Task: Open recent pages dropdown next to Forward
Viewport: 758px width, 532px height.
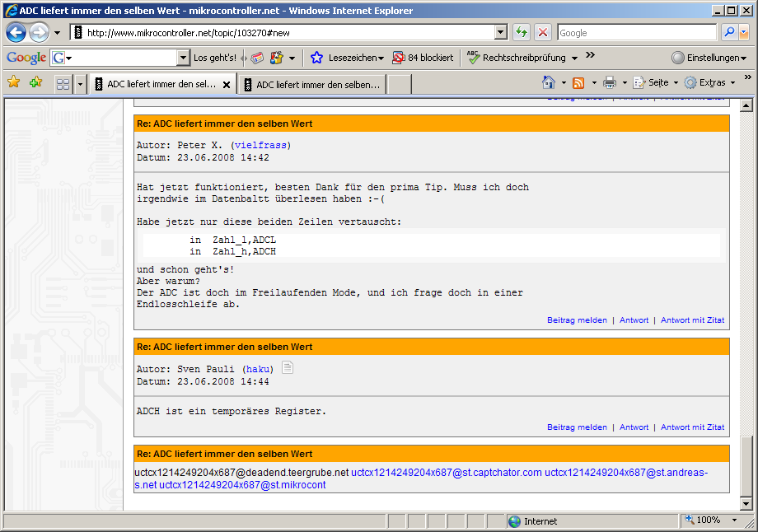Action: coord(57,33)
